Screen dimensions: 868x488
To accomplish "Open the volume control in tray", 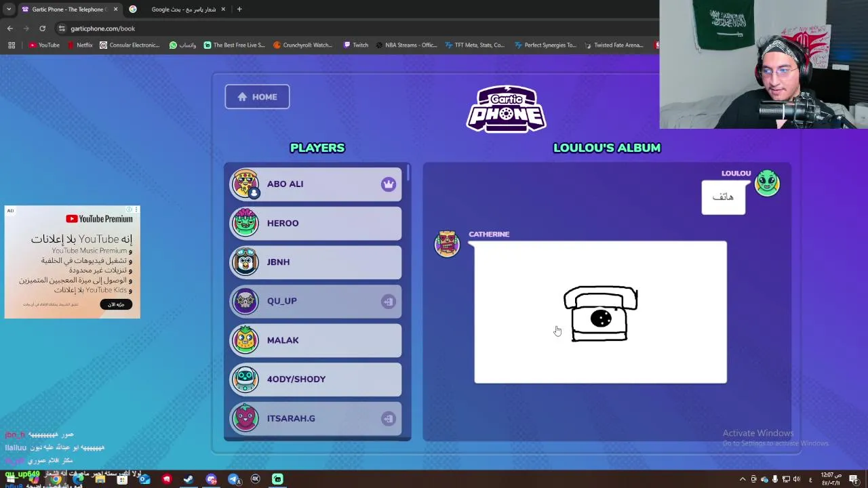I will click(x=796, y=479).
